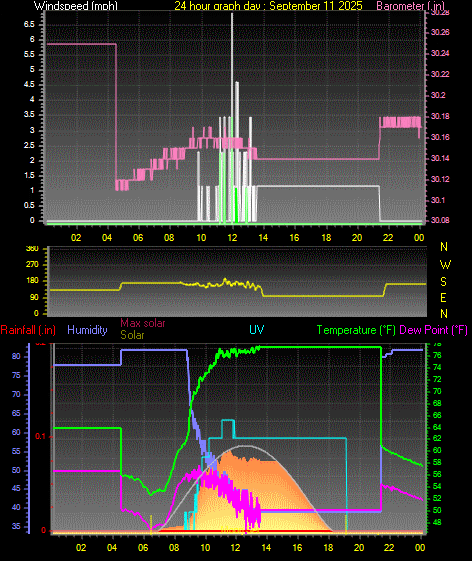Image resolution: width=472 pixels, height=561 pixels.
Task: Click the '180' degree tick on direction axis
Action: [32, 281]
